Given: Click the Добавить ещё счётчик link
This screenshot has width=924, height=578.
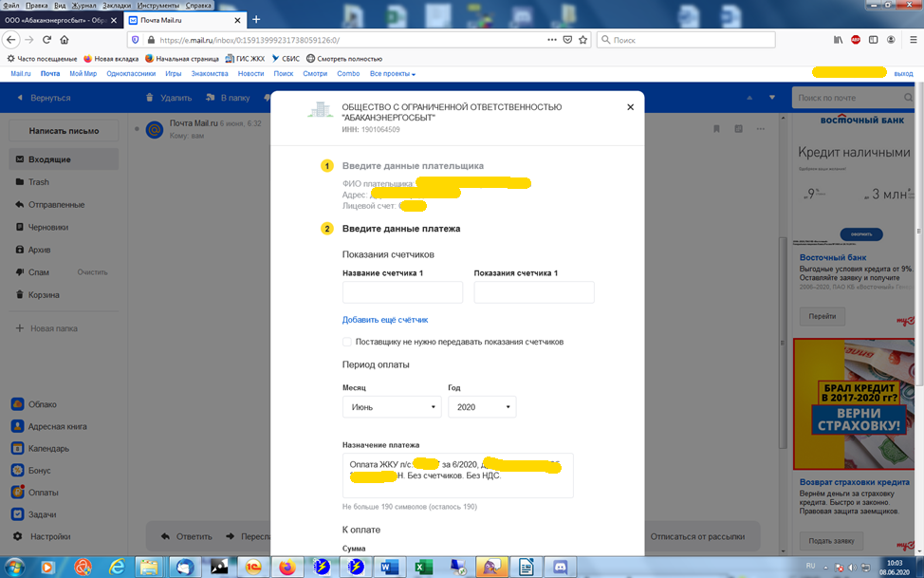Looking at the screenshot, I should pyautogui.click(x=385, y=320).
